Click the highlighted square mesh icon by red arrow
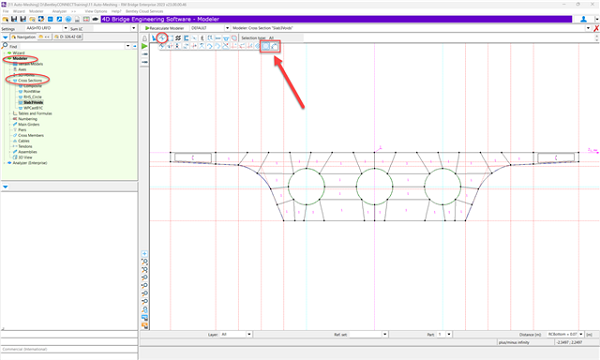 click(x=266, y=47)
